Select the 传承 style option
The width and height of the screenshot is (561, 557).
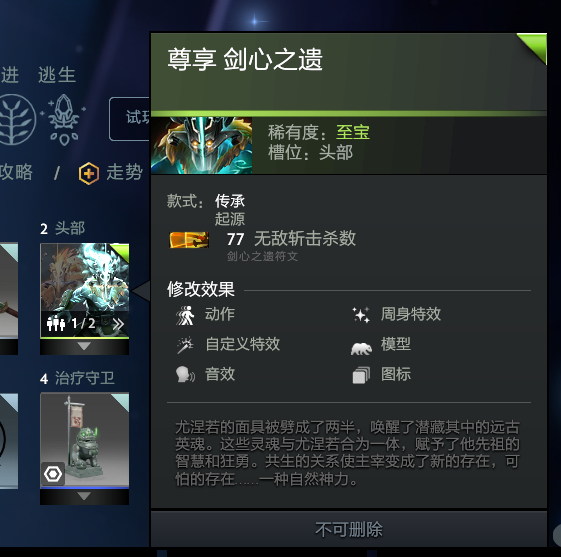[230, 201]
